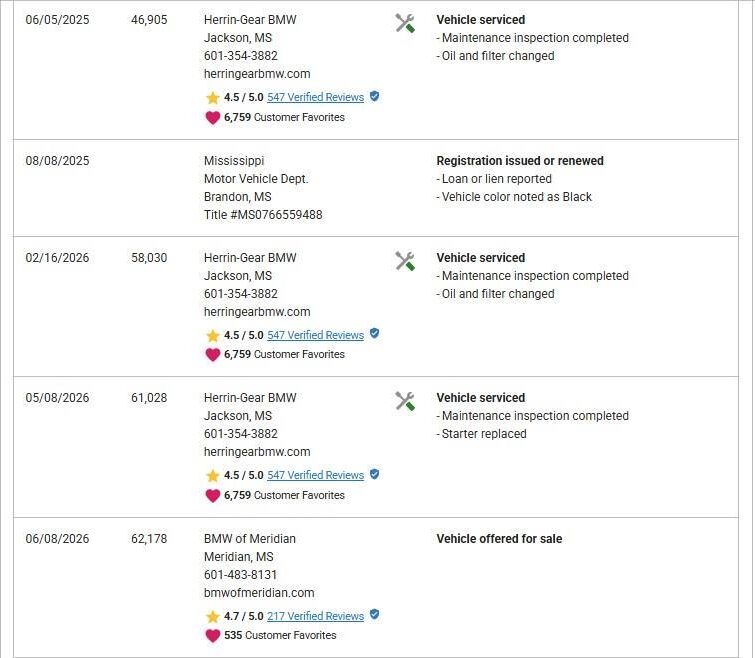This screenshot has width=755, height=658.
Task: Click the verified shield badge for BMW of Meridian
Action: point(374,615)
